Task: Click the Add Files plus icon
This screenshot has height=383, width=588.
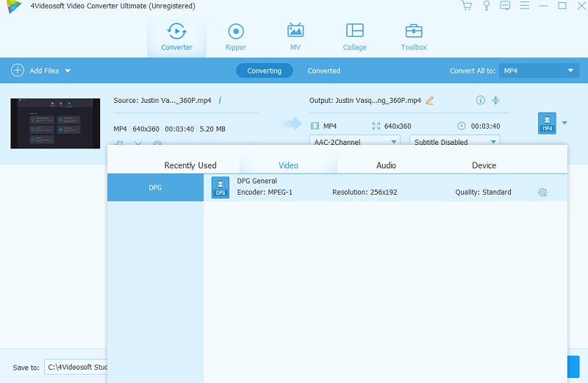Action: pyautogui.click(x=18, y=70)
